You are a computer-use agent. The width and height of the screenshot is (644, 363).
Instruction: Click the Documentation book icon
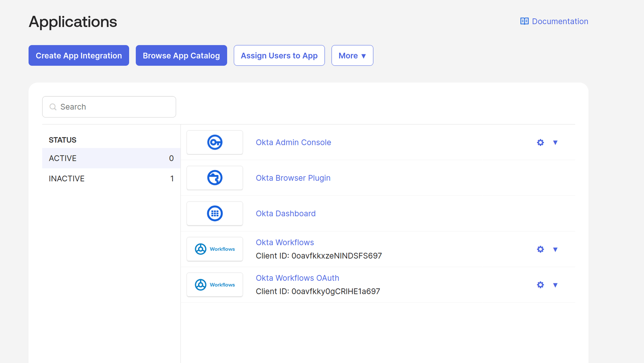(524, 21)
